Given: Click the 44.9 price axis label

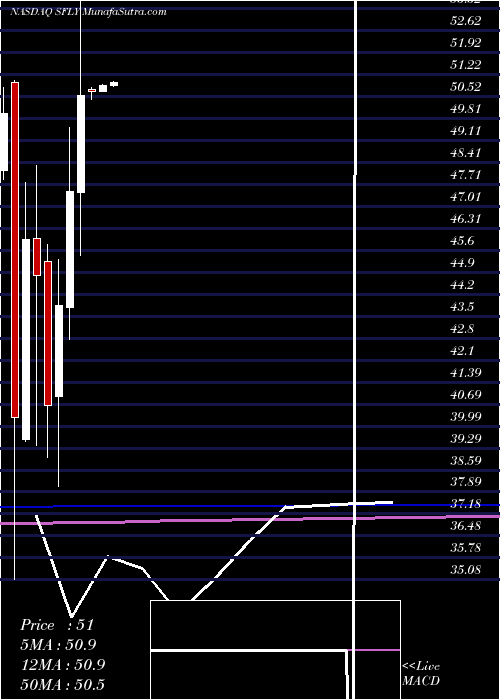Looking at the screenshot, I should (x=462, y=262).
